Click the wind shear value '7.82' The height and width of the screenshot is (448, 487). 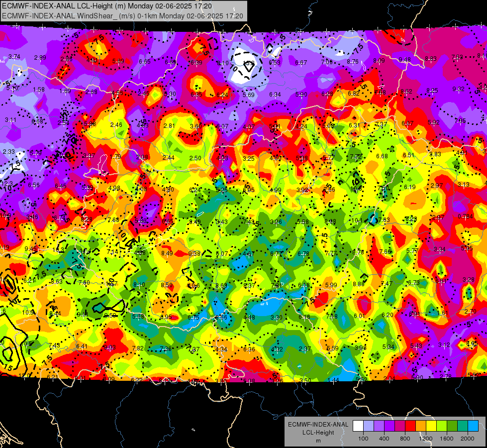click(x=138, y=348)
